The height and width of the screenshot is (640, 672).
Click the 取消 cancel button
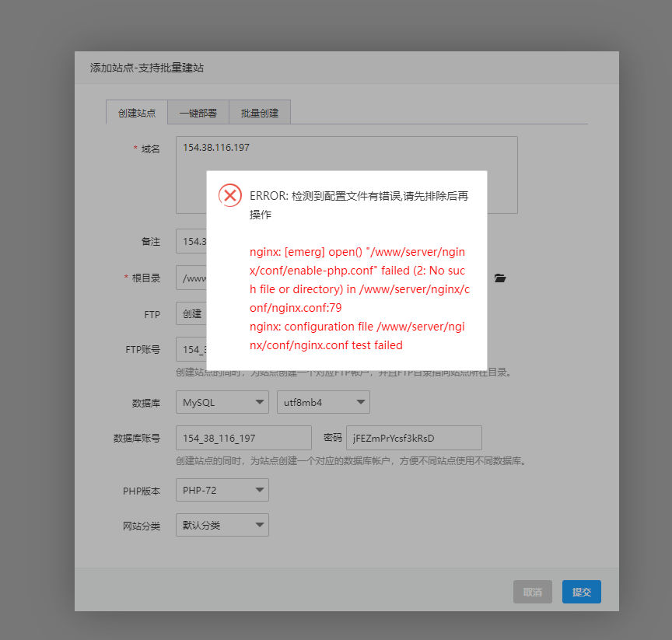(x=533, y=592)
